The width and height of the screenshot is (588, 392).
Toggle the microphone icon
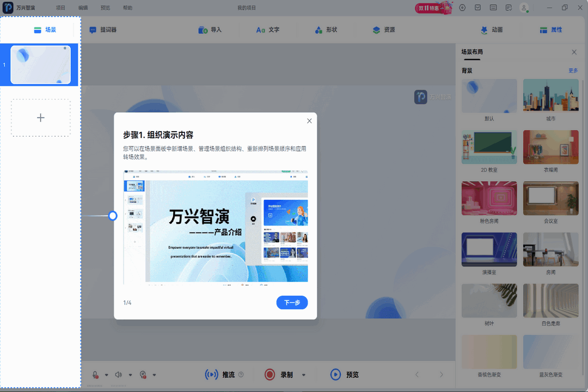pyautogui.click(x=95, y=375)
